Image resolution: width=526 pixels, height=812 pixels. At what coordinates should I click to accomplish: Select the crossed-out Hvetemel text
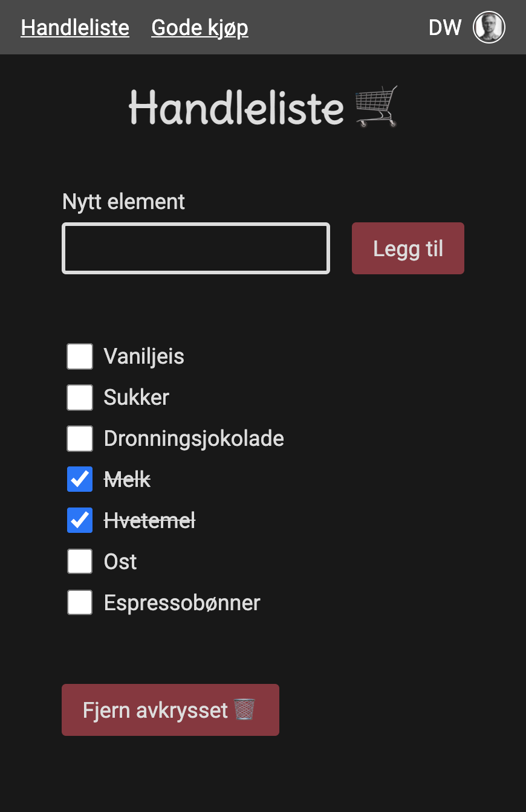[149, 520]
